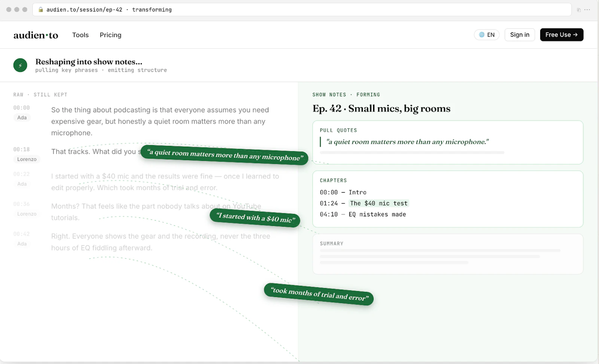Open the Tools menu
This screenshot has width=599, height=364.
coord(80,35)
